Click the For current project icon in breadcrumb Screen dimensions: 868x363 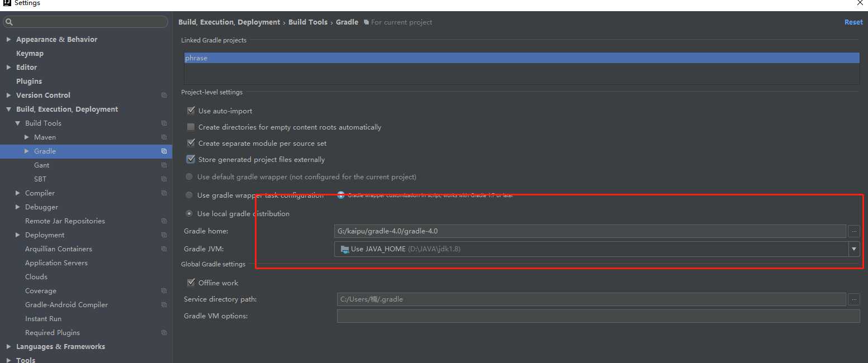tap(366, 22)
